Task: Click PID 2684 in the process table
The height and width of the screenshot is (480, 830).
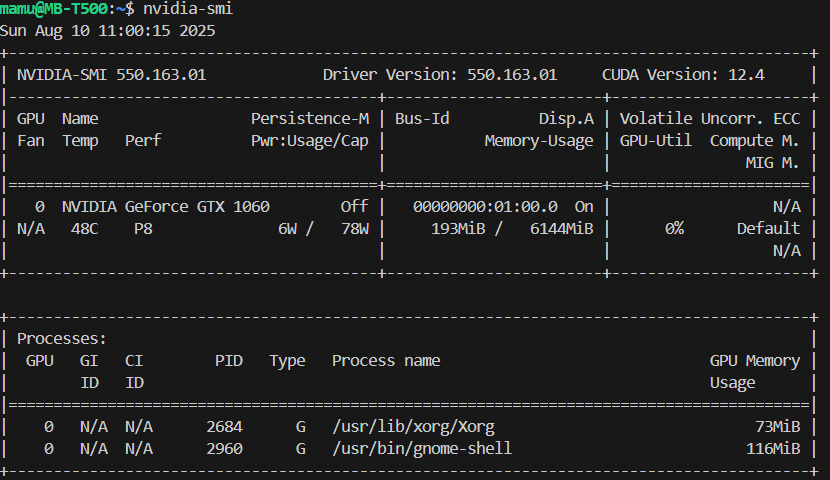Action: click(x=224, y=426)
